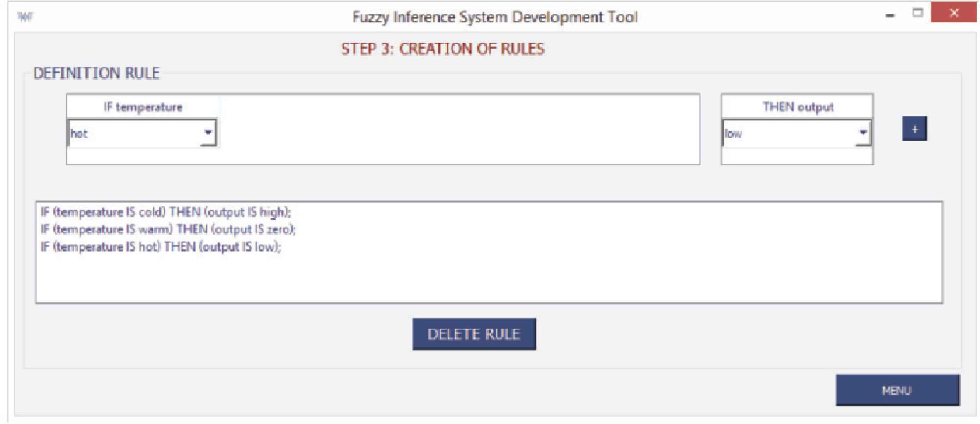
Task: Minimize the Fuzzy Inference System window
Action: point(890,15)
